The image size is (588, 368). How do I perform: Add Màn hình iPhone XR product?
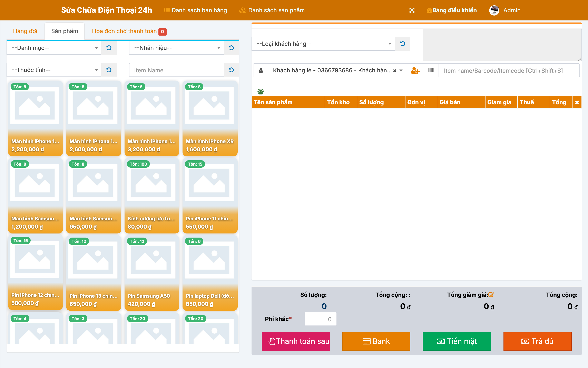210,119
